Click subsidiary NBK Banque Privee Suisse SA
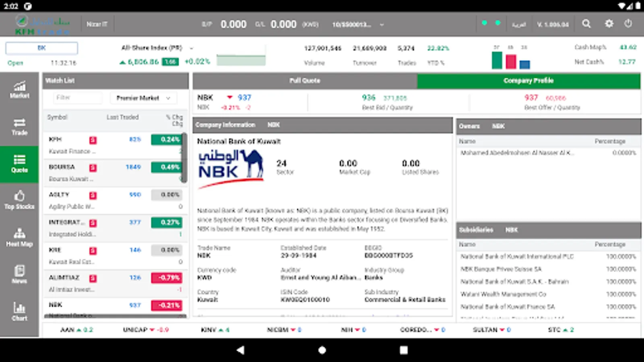644x362 pixels. coord(501,269)
